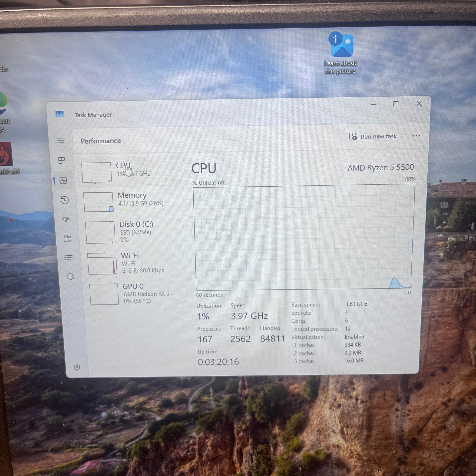The image size is (476, 476).
Task: Click the CPU mini graph thumbnail
Action: pos(97,172)
